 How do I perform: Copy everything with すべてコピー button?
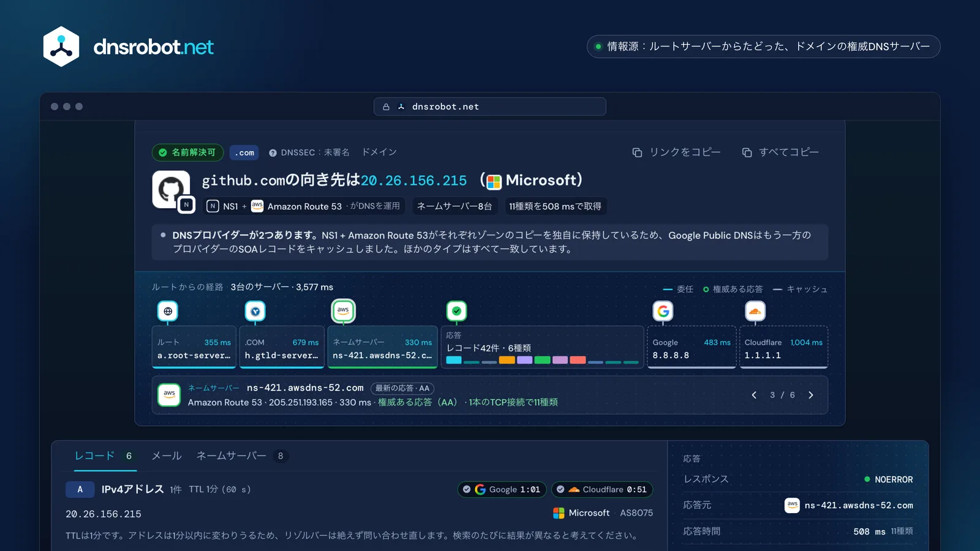pyautogui.click(x=780, y=152)
